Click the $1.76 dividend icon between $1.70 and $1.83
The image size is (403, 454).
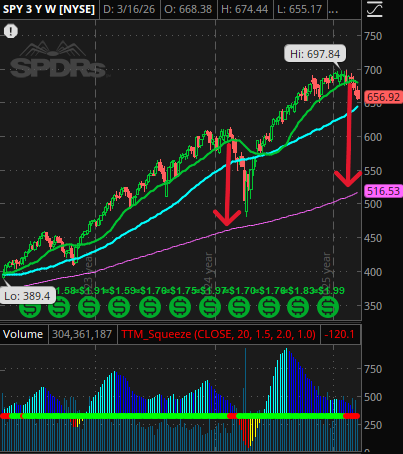[269, 307]
